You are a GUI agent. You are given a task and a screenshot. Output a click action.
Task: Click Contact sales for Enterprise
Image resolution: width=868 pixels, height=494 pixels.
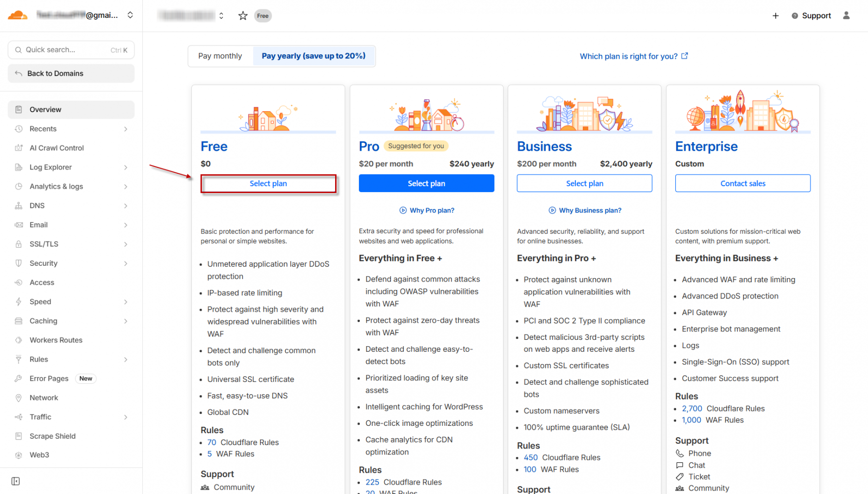click(742, 183)
